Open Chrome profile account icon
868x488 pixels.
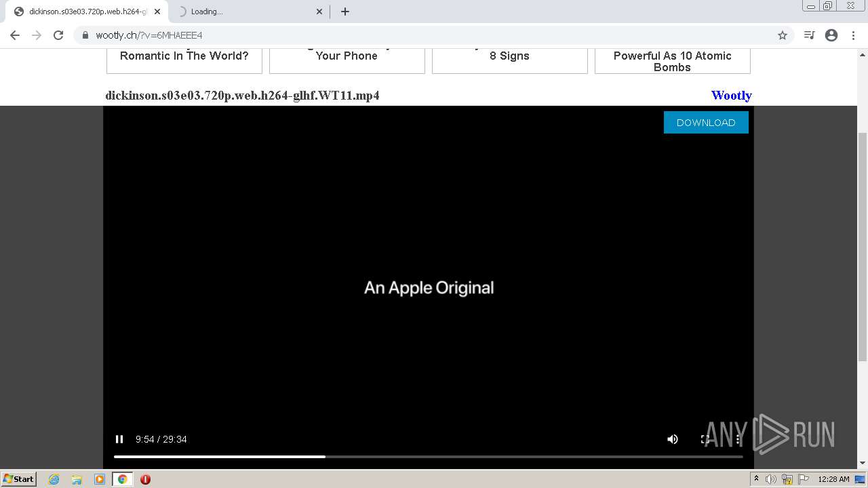click(x=831, y=35)
